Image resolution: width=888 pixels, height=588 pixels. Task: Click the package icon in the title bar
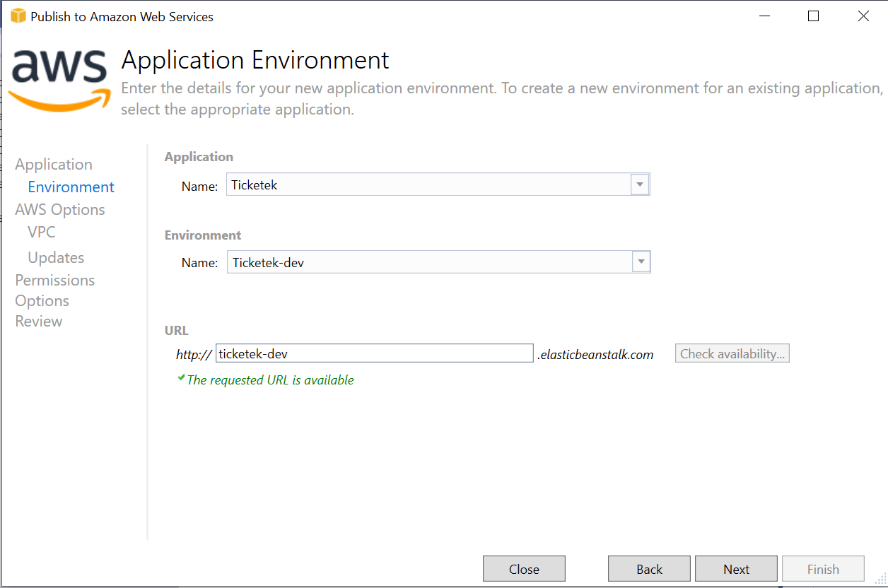[16, 15]
